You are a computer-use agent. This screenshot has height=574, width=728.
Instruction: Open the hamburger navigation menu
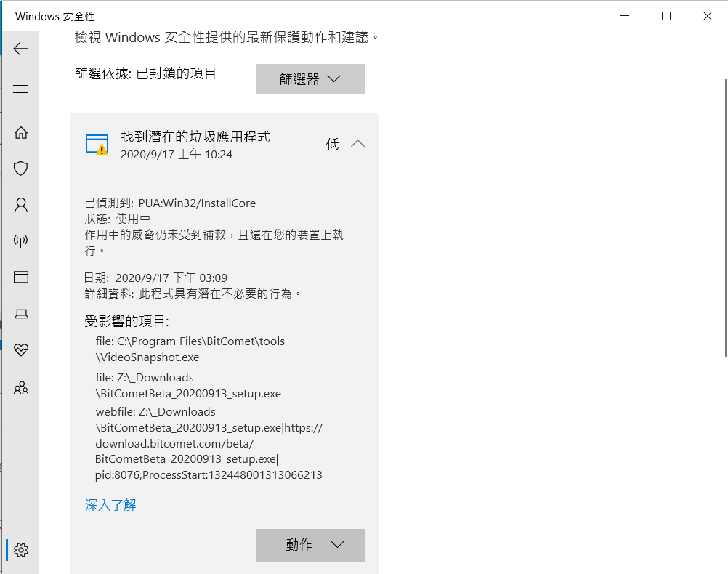(x=20, y=89)
